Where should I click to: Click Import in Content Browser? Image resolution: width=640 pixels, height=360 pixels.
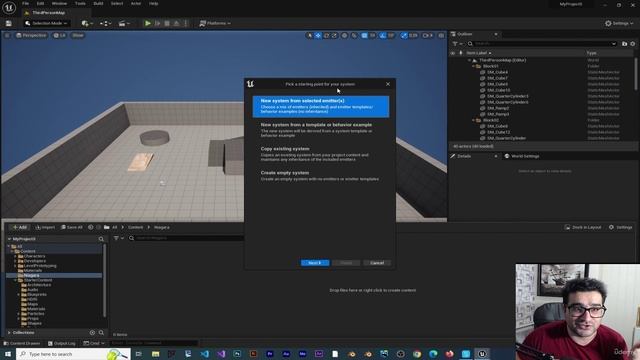click(x=45, y=227)
